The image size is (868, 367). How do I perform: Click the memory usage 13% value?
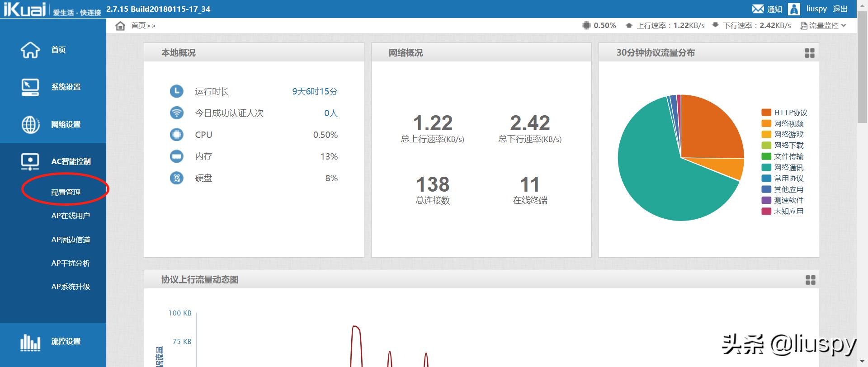(x=329, y=156)
